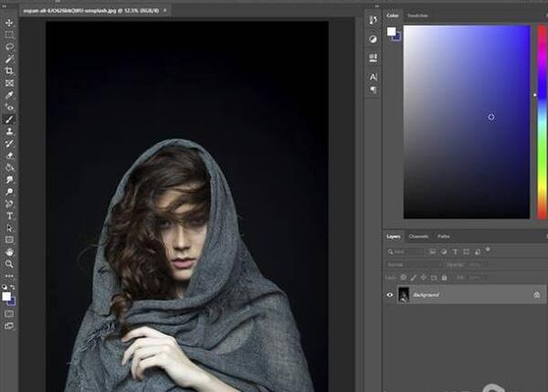This screenshot has height=392, width=548.
Task: Close the open document tab
Action: tap(164, 10)
